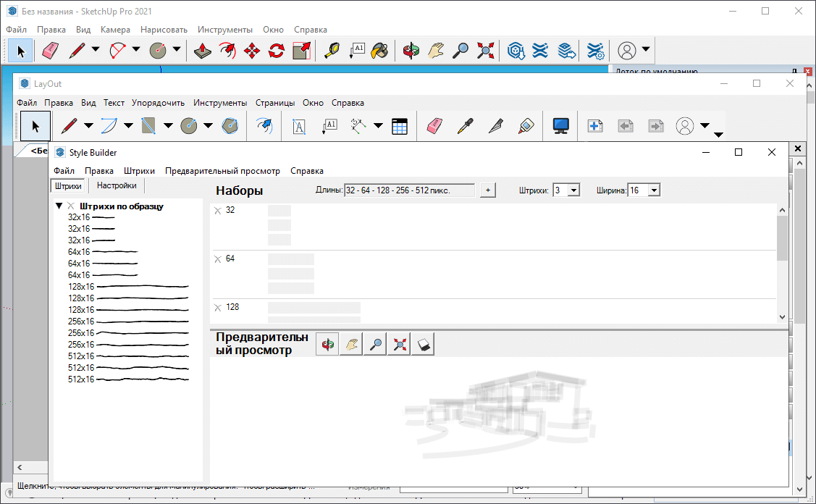
Task: Select the Eraser tool in SketchUp toolbar
Action: point(50,51)
